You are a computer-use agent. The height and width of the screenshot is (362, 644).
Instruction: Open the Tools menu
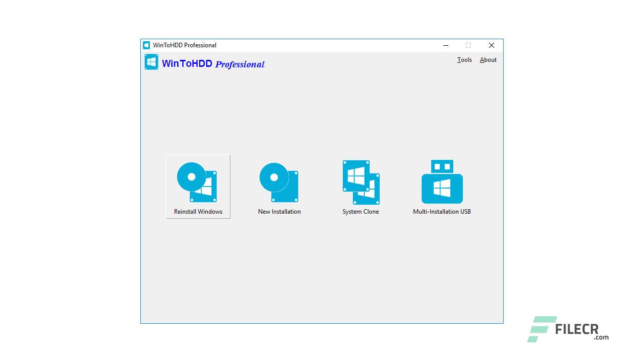click(464, 60)
